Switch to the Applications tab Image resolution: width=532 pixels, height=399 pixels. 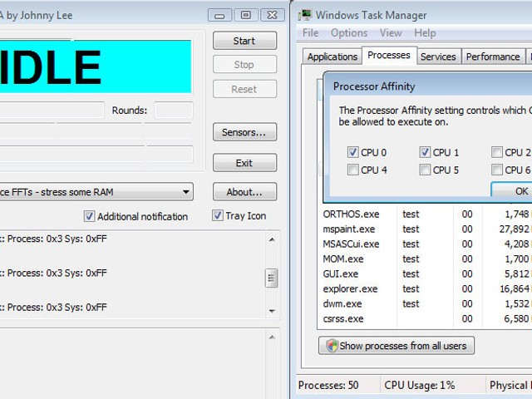(332, 57)
